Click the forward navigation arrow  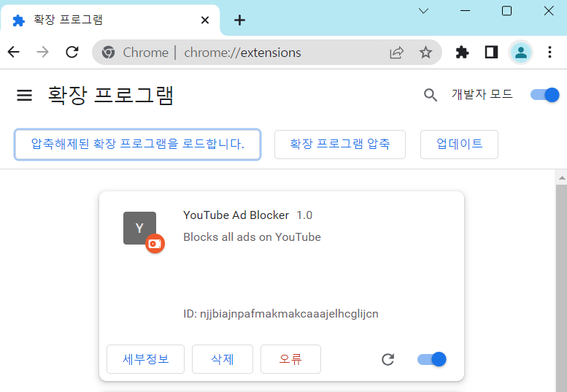[x=42, y=52]
